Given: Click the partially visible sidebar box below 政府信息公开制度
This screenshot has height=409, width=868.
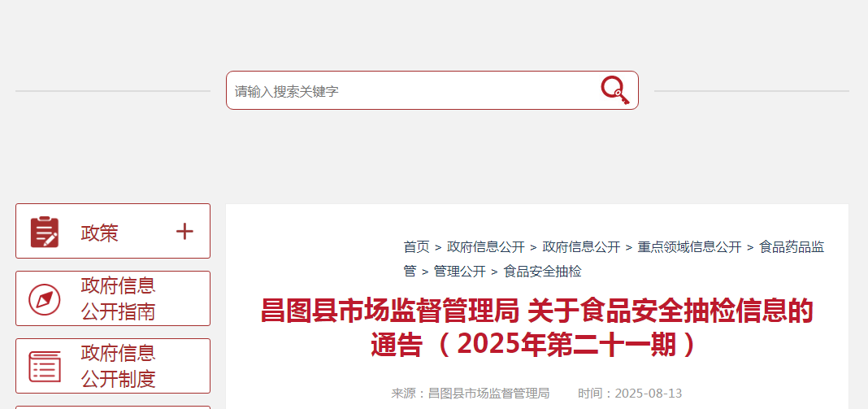Looking at the screenshot, I should (x=113, y=407).
